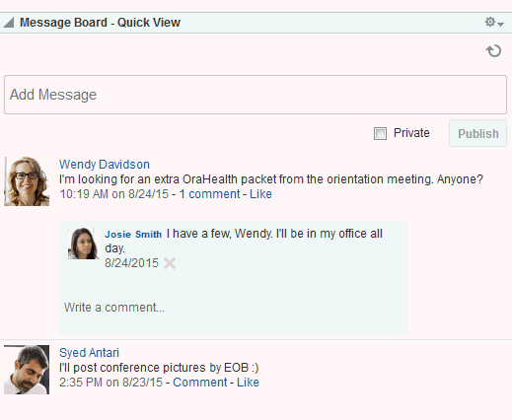512x420 pixels.
Task: Select the Message Board - Quick View title
Action: [100, 23]
